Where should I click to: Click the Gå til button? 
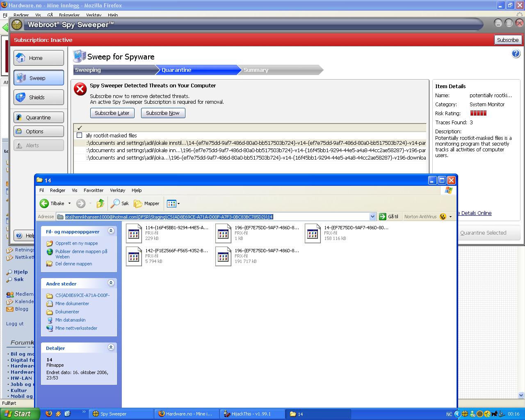pyautogui.click(x=388, y=217)
